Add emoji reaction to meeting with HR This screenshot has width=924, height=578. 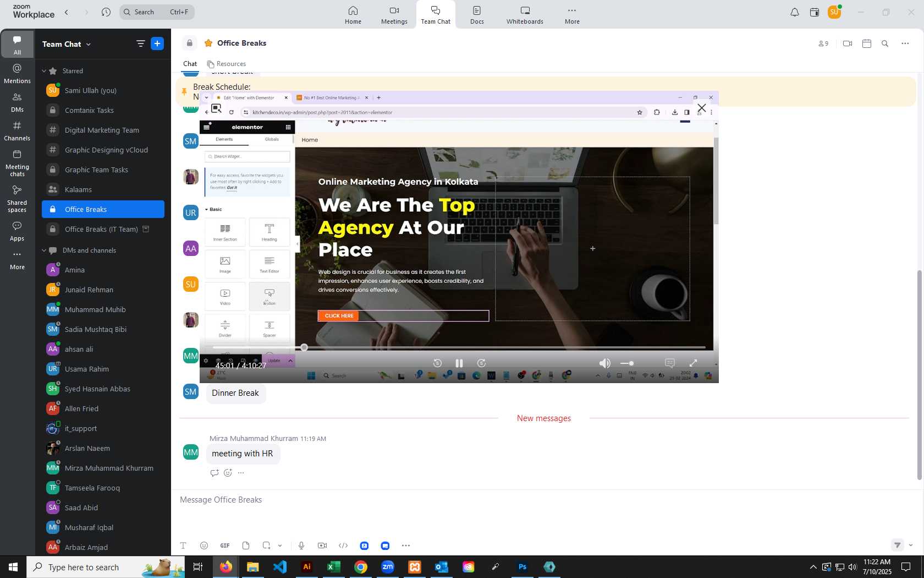click(228, 473)
